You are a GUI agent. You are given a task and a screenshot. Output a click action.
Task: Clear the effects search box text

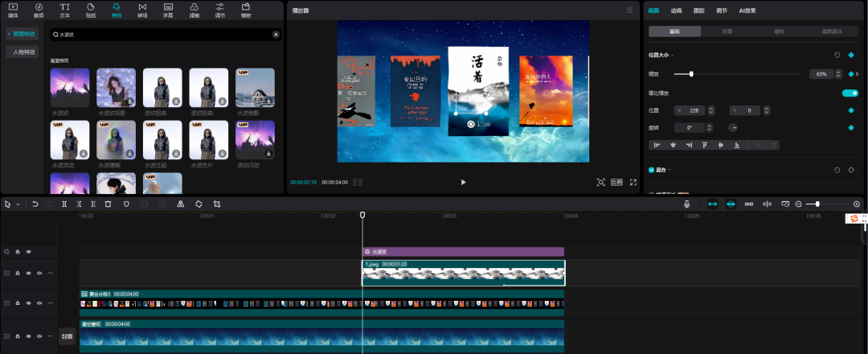click(x=276, y=35)
